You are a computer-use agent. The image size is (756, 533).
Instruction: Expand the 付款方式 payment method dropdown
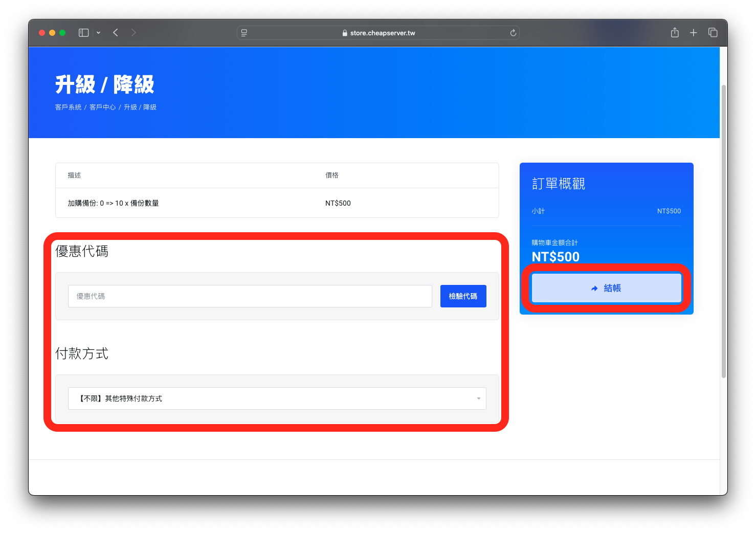click(x=277, y=398)
